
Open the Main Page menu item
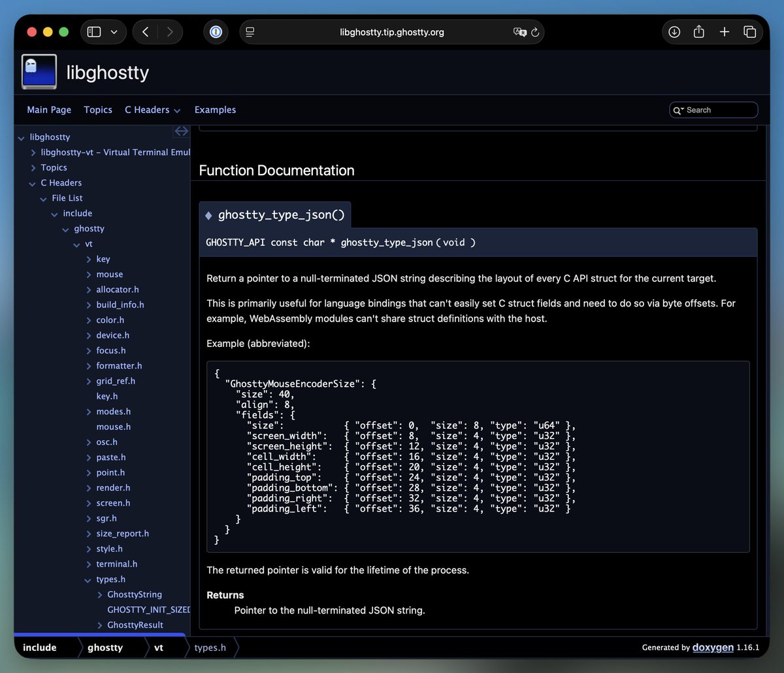tap(49, 110)
